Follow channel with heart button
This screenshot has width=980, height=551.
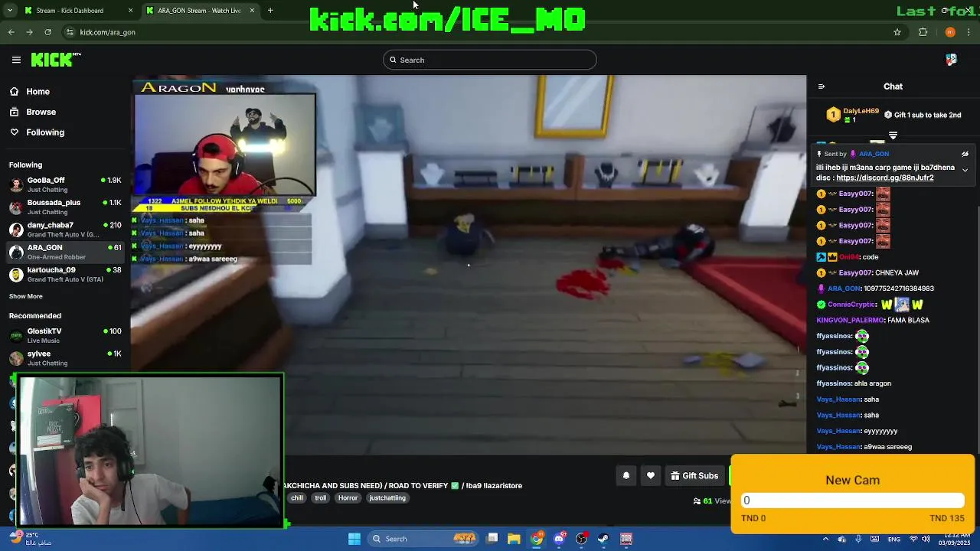[651, 476]
